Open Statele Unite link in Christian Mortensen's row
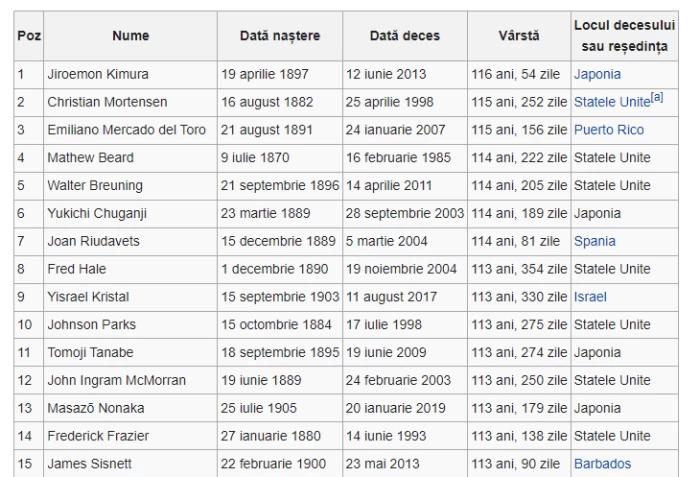Image resolution: width=700 pixels, height=477 pixels. click(x=611, y=102)
